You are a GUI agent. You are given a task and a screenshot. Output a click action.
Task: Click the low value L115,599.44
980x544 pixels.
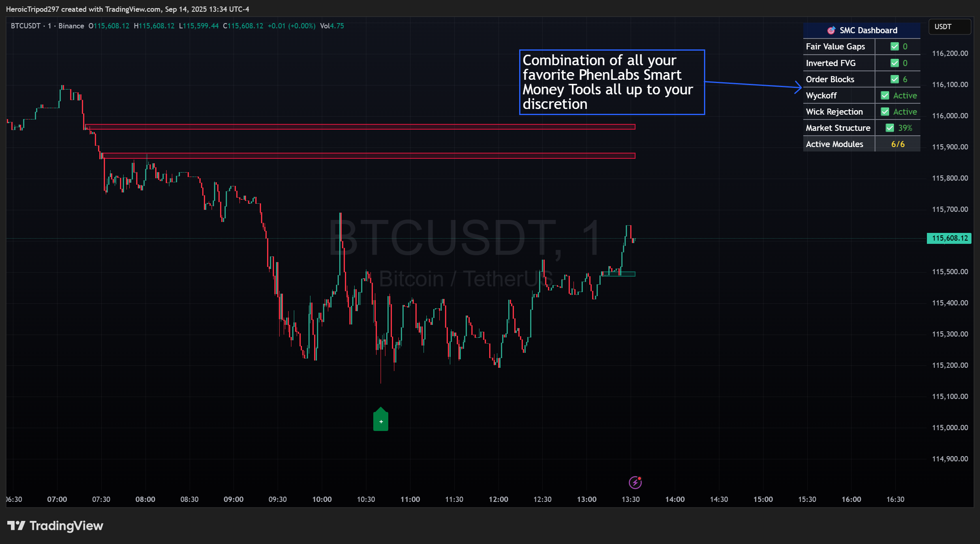click(x=199, y=26)
